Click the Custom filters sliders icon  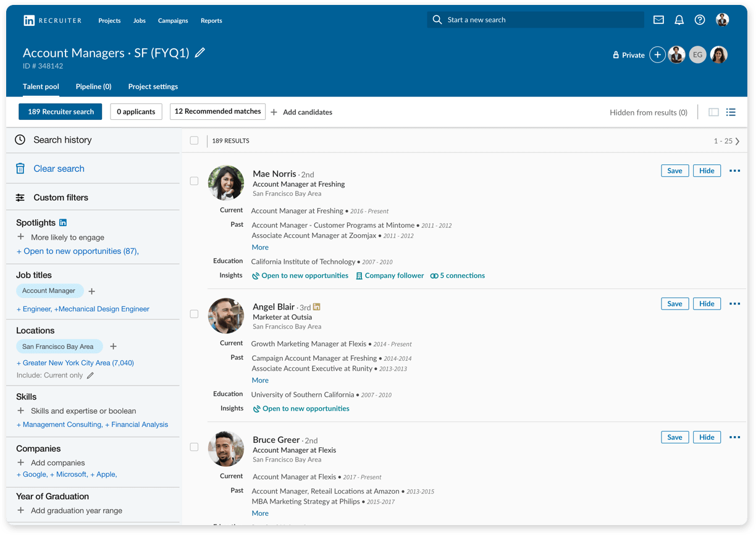[20, 198]
